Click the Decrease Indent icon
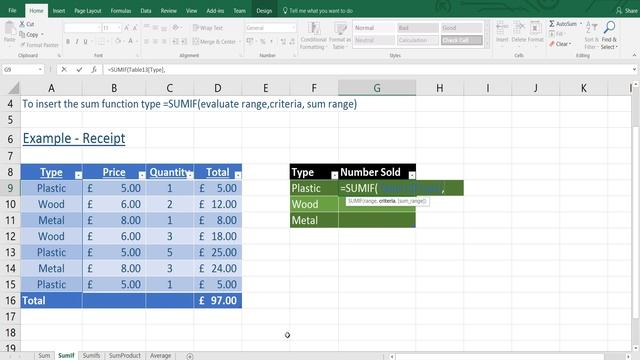This screenshot has height=360, width=640. pyautogui.click(x=175, y=41)
